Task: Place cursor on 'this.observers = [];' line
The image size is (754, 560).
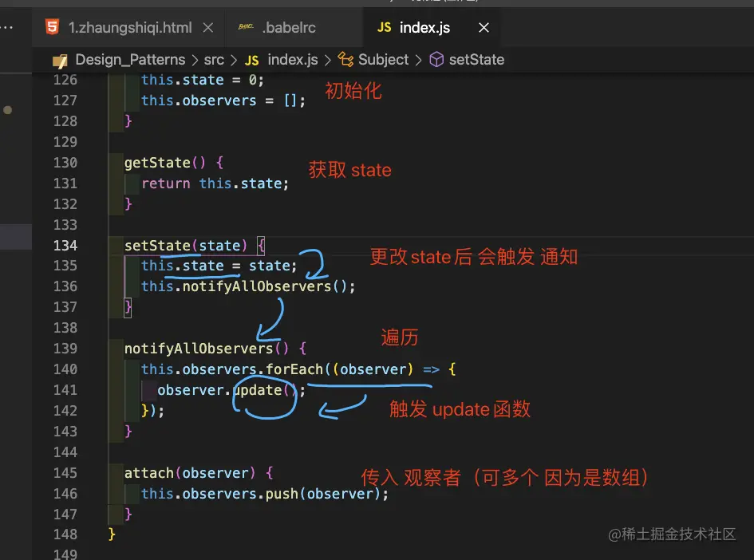Action: tap(223, 101)
